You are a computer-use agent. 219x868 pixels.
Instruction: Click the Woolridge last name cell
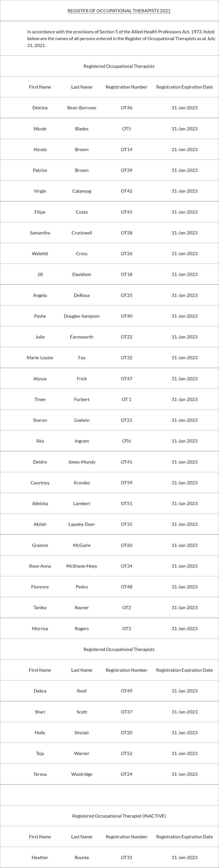click(x=81, y=774)
